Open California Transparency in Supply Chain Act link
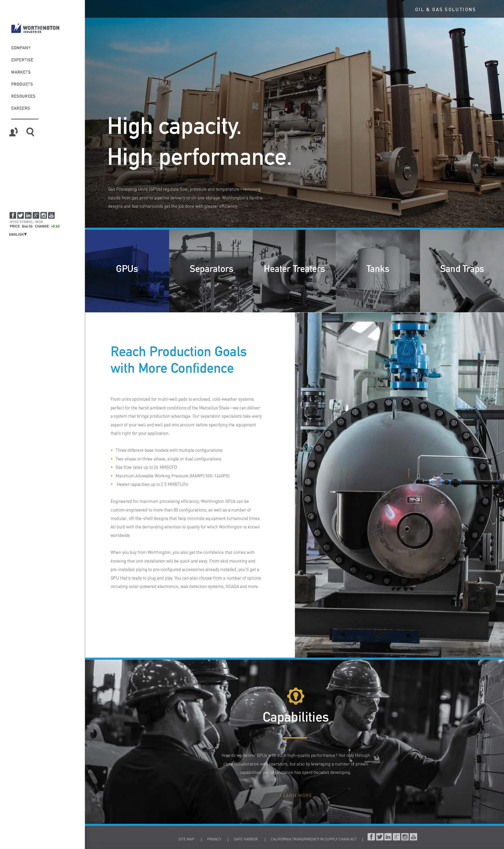The height and width of the screenshot is (849, 504). coord(314,839)
